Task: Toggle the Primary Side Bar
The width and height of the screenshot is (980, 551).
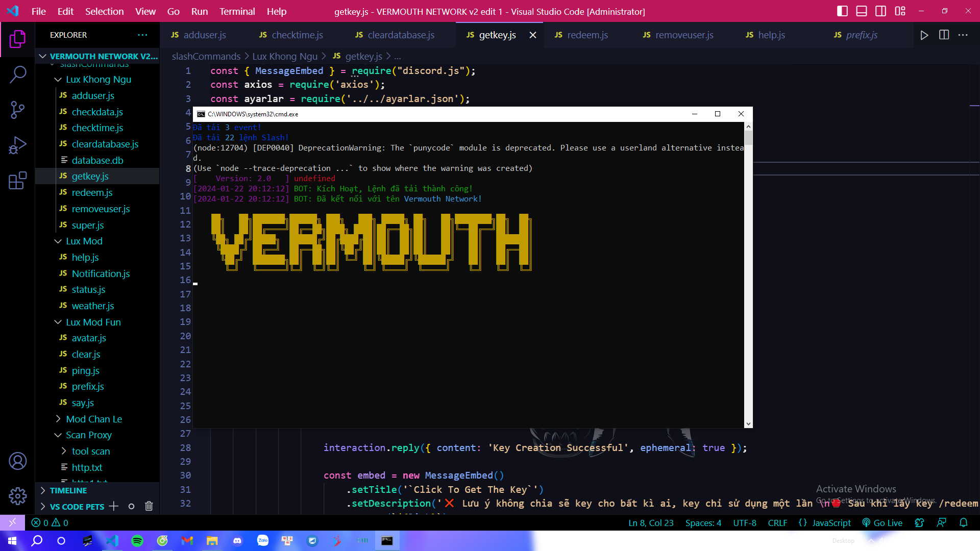Action: [x=842, y=11]
